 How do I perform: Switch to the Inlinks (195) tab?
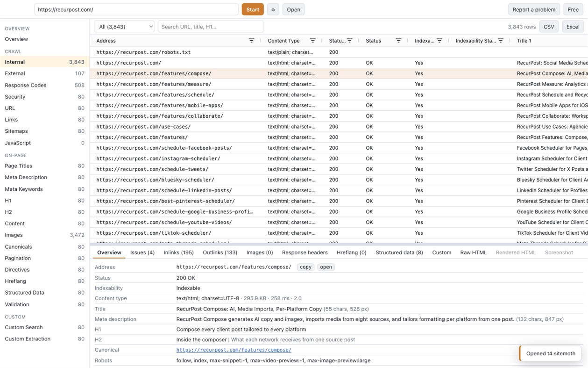(178, 253)
